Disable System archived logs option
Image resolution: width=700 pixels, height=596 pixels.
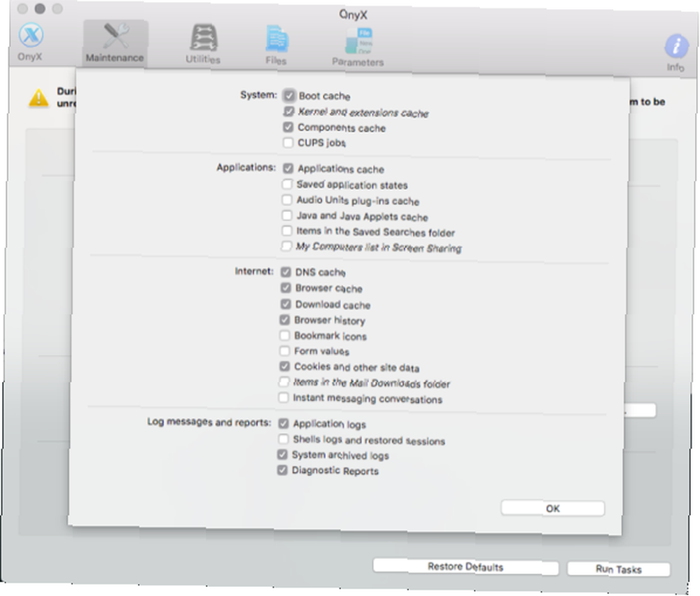tap(282, 455)
